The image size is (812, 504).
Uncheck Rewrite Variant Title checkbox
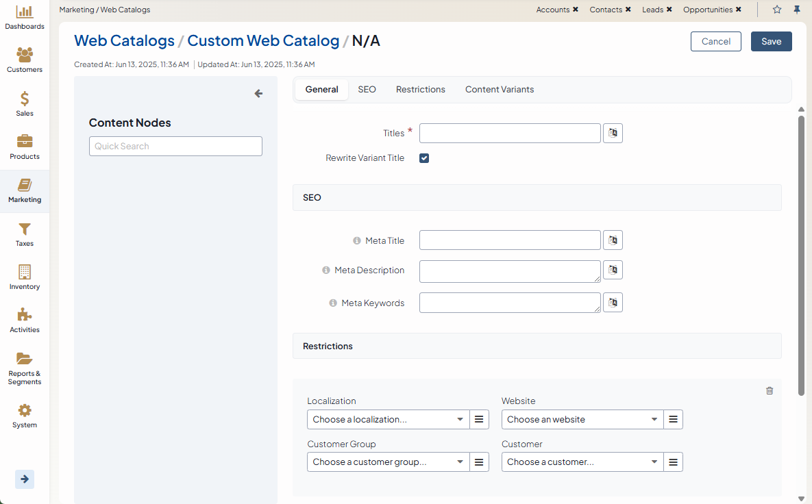tap(424, 158)
